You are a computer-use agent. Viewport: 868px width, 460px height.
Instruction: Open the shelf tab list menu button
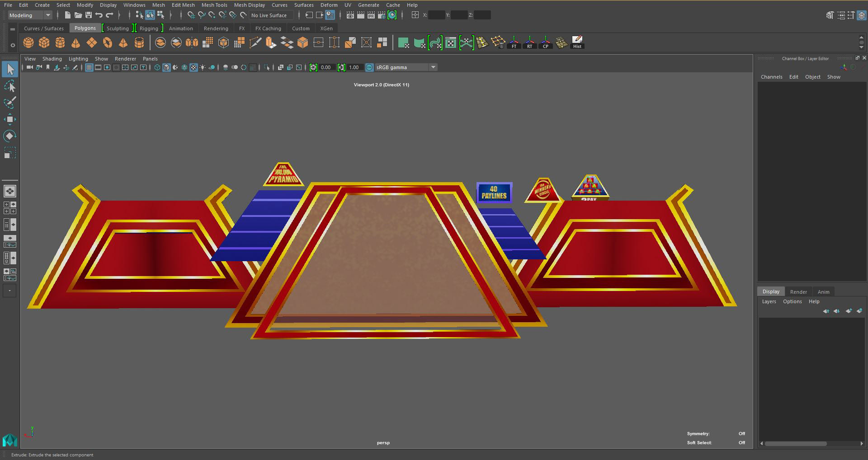tap(13, 29)
